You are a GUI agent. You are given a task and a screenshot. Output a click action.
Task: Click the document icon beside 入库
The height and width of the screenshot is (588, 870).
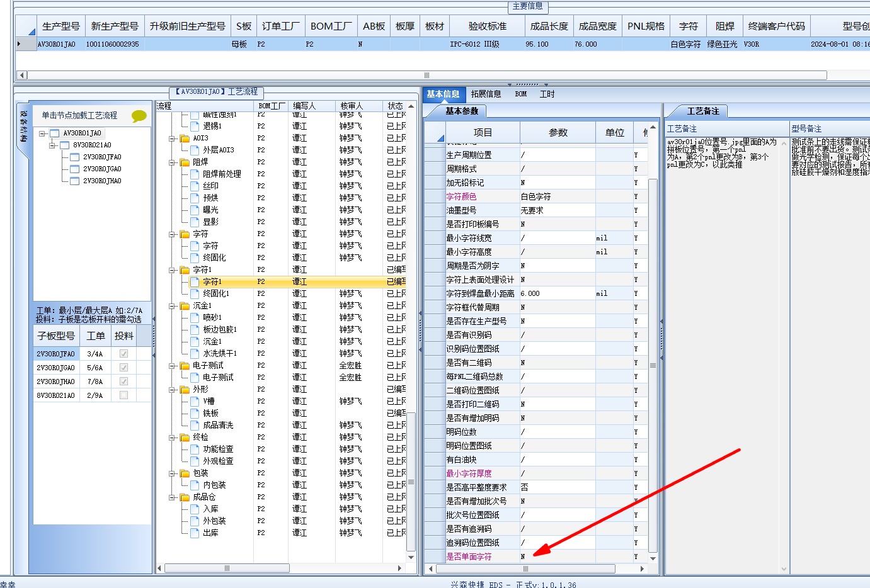(195, 509)
